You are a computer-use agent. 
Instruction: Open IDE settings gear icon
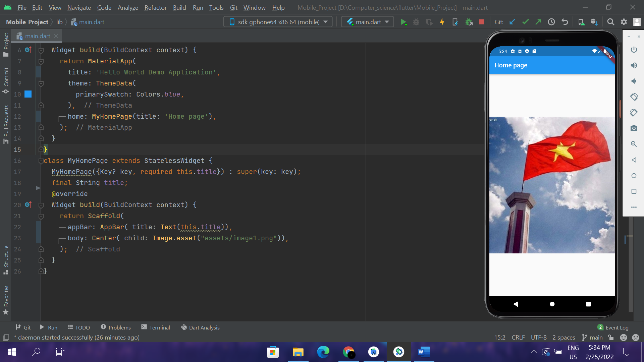click(x=624, y=22)
